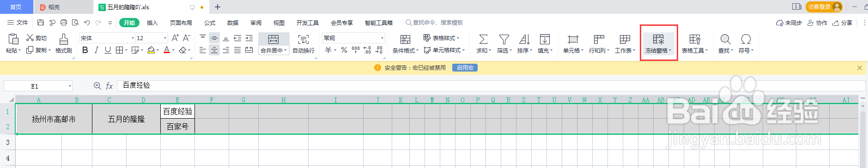Click the Fill (填充) icon
Screen dimensions: 868x168
tap(545, 39)
